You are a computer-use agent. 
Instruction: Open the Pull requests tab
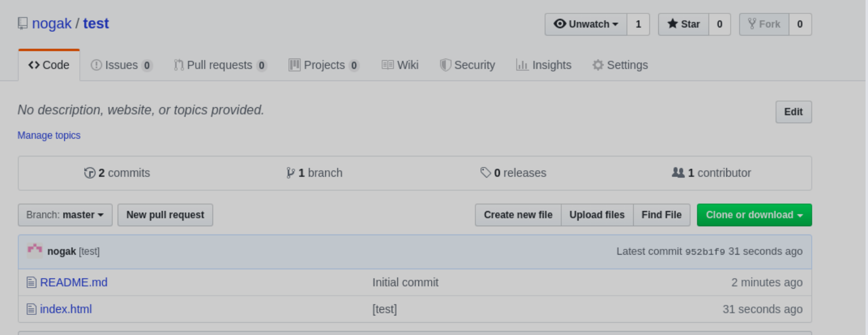(220, 65)
